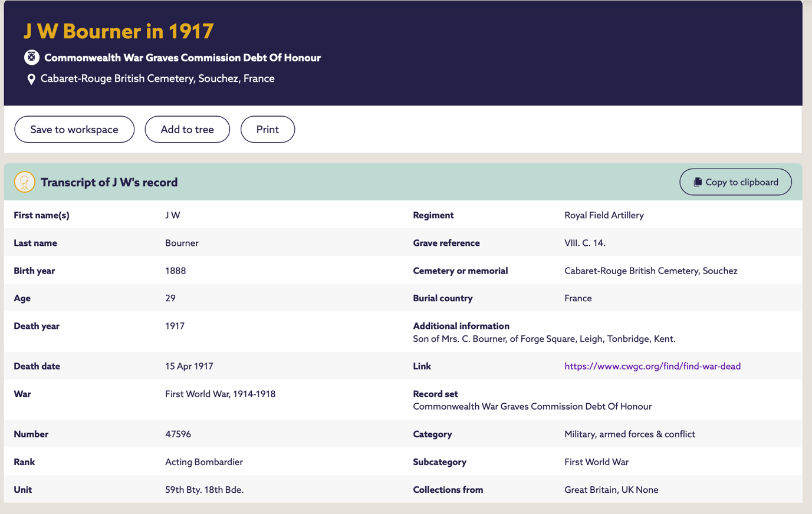Click the 'Transcript of J W's record' title
Viewport: 812px width, 514px height.
pos(109,182)
